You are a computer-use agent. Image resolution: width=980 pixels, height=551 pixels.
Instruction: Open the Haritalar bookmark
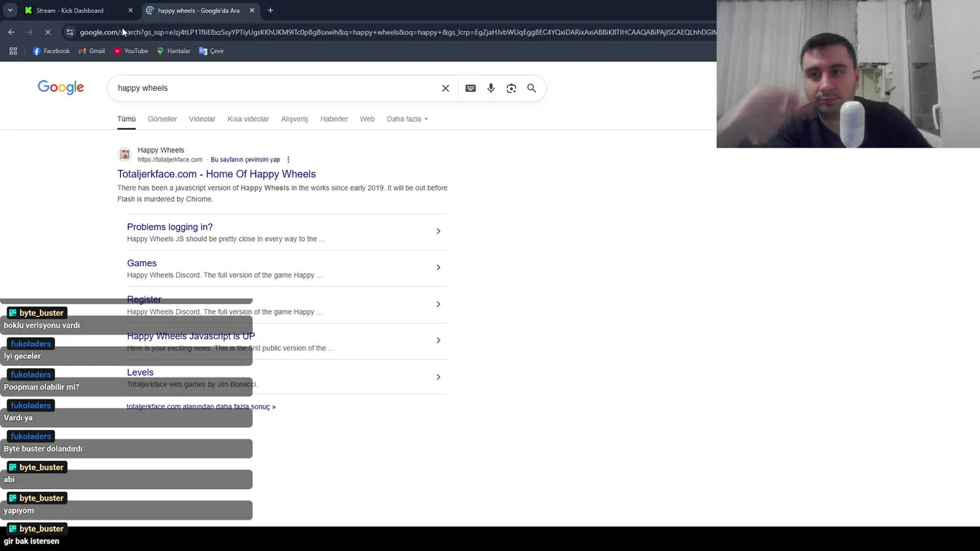[x=174, y=51]
